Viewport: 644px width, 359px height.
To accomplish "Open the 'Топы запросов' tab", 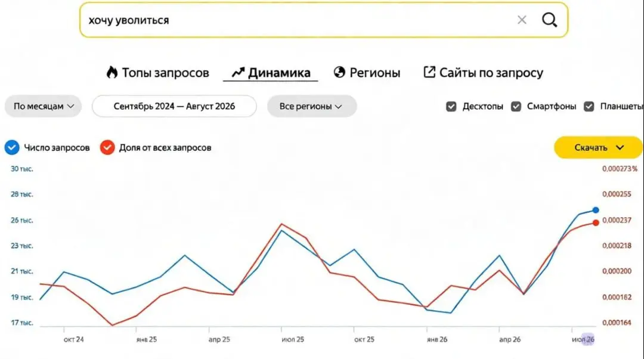I will tap(157, 73).
